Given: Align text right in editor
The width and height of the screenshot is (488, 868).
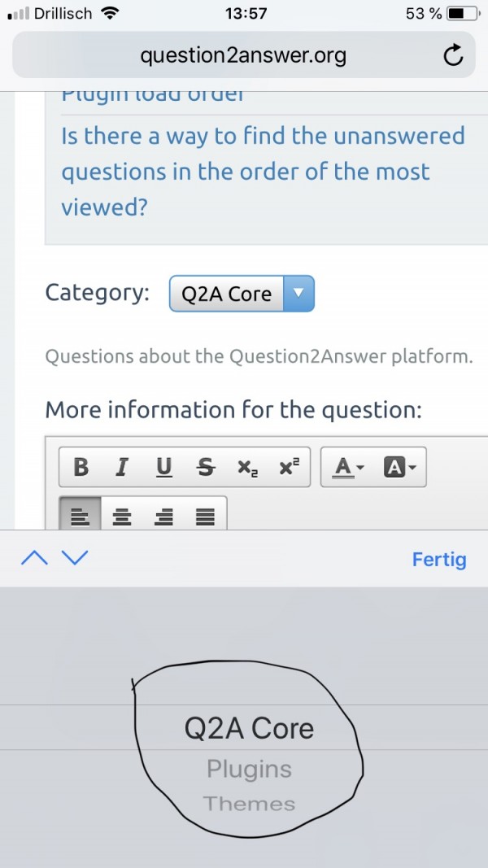Looking at the screenshot, I should click(163, 515).
